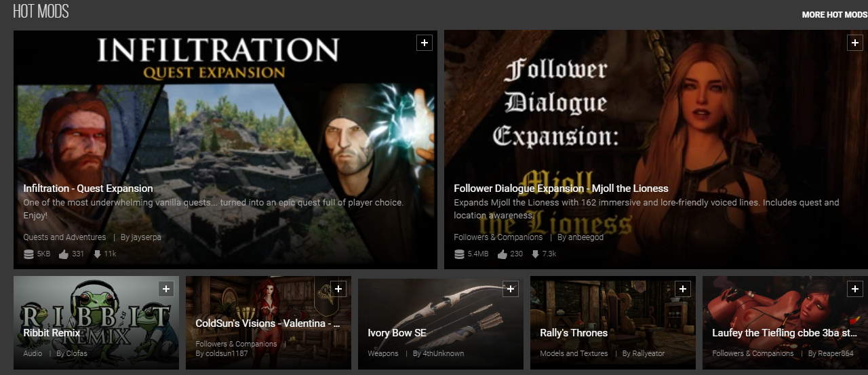Open Infiltration - Quest Expansion mod title

(x=88, y=189)
